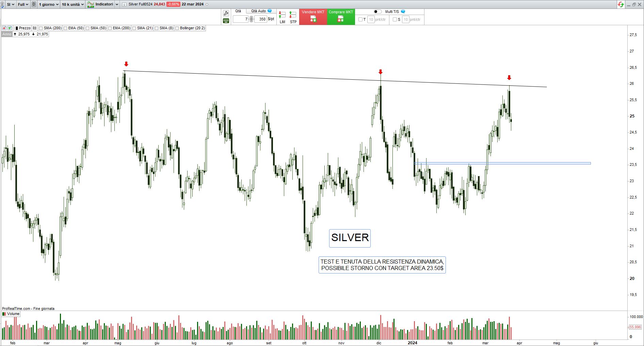
Task: Enable the S stop checkbox
Action: coord(395,19)
